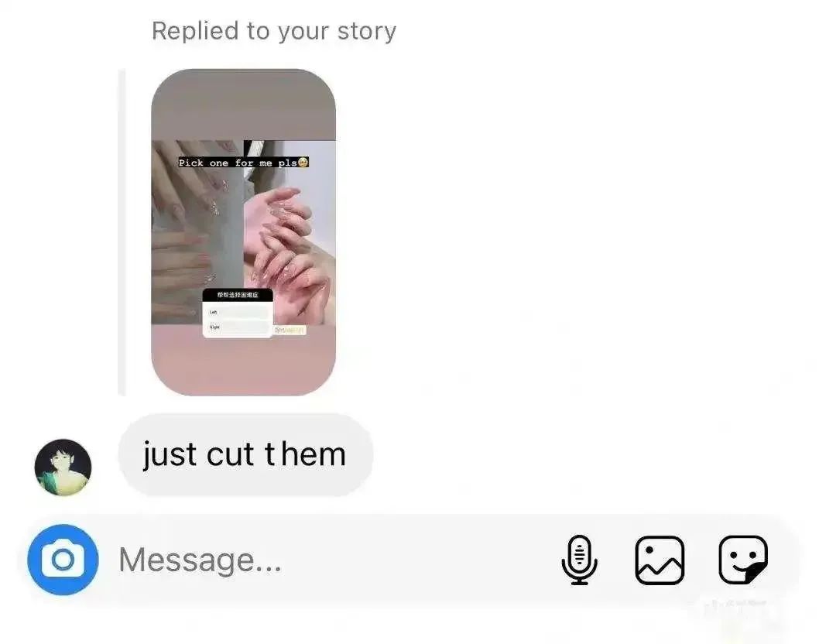Click the emoji in the story caption
The image size is (819, 644).
pyautogui.click(x=303, y=163)
